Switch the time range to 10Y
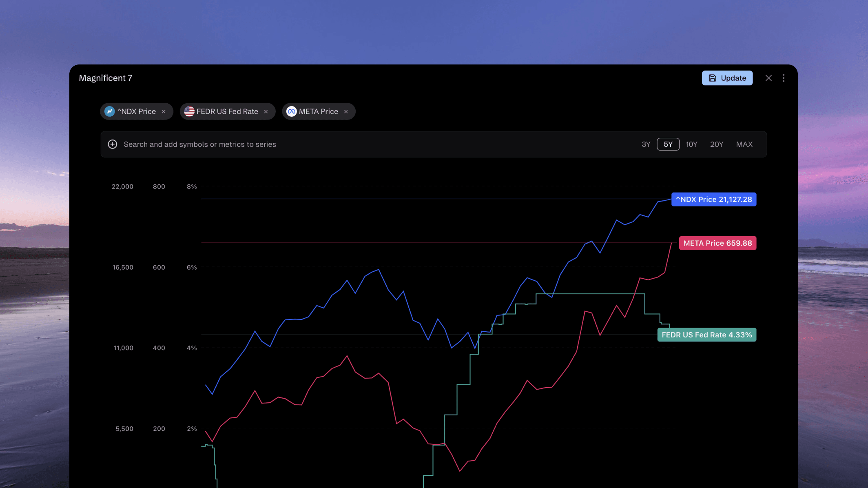 pyautogui.click(x=691, y=144)
